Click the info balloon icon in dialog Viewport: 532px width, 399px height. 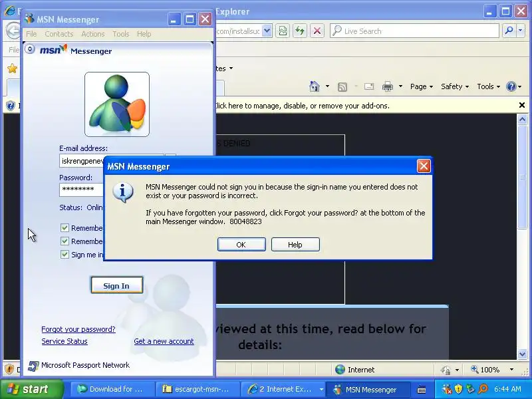(x=123, y=193)
